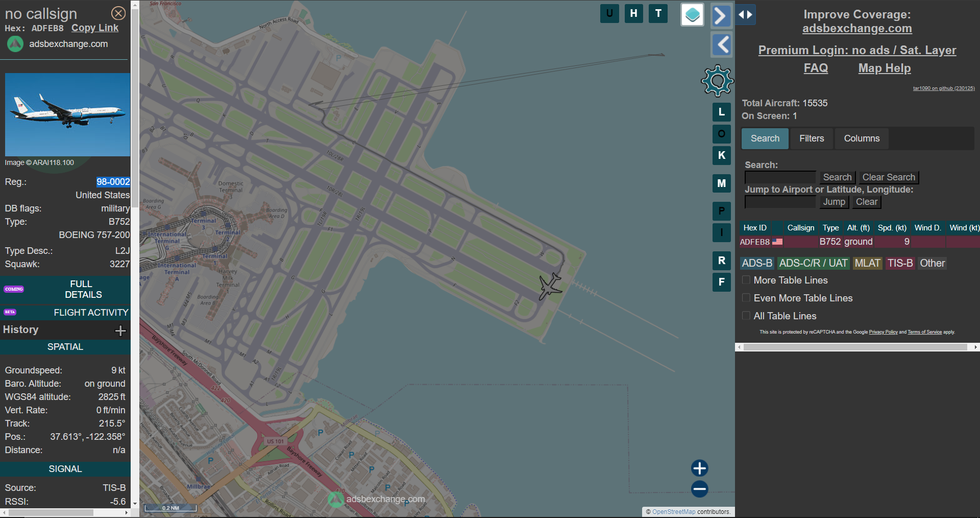This screenshot has height=518, width=980.
Task: Switch to the Filters tab
Action: [x=812, y=138]
